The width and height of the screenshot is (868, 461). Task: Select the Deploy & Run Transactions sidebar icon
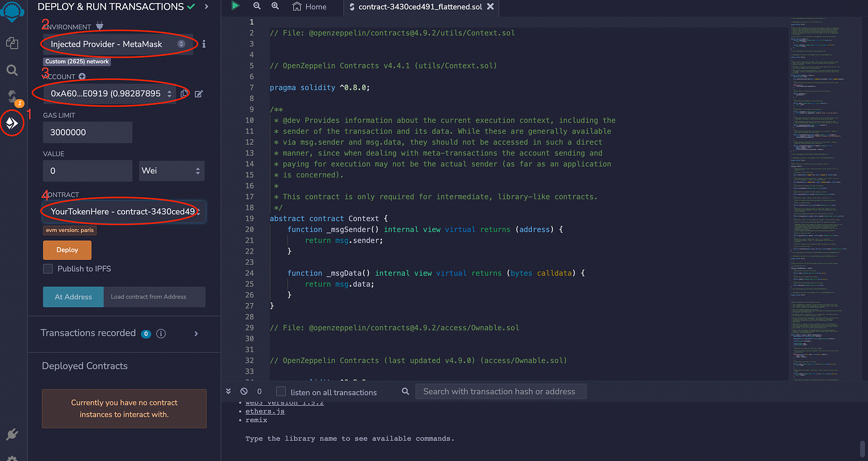[12, 123]
